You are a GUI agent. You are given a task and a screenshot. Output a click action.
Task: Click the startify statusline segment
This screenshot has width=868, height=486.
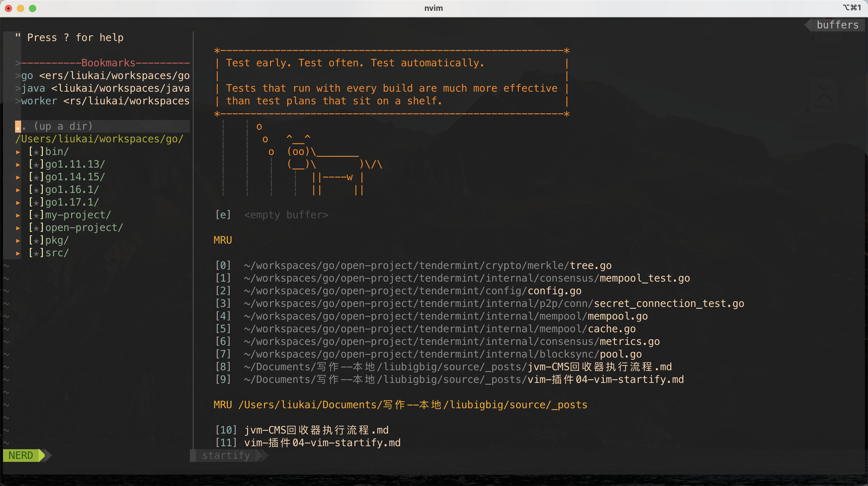[226, 455]
